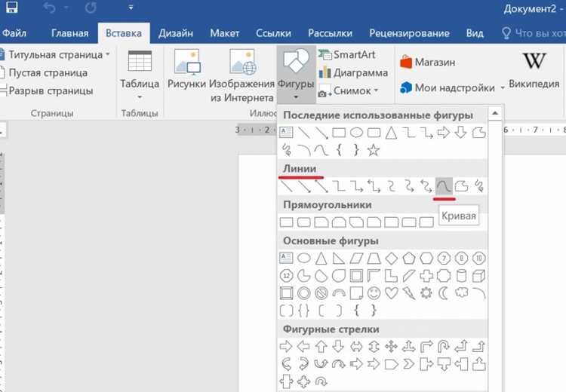
Task: Pick the Pentagon shape
Action: [408, 259]
